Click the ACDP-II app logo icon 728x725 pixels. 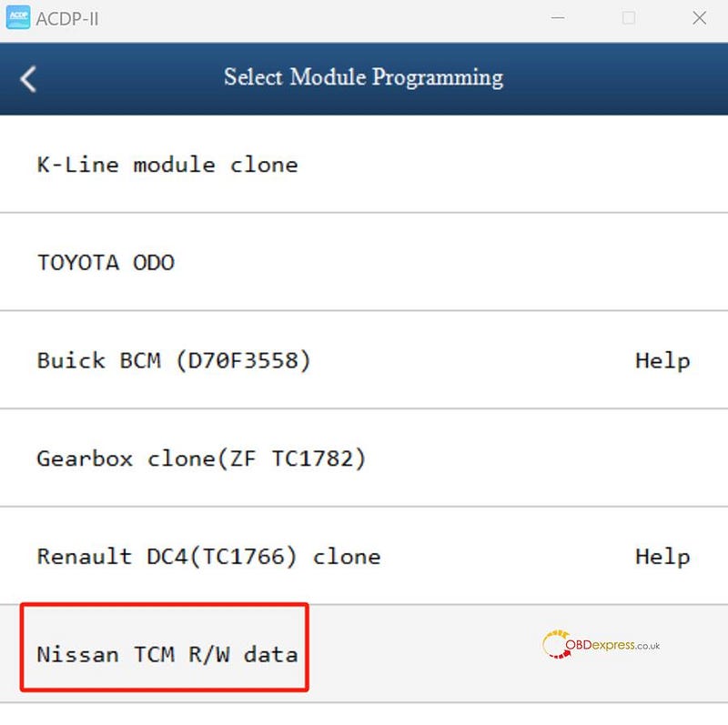coord(18,17)
